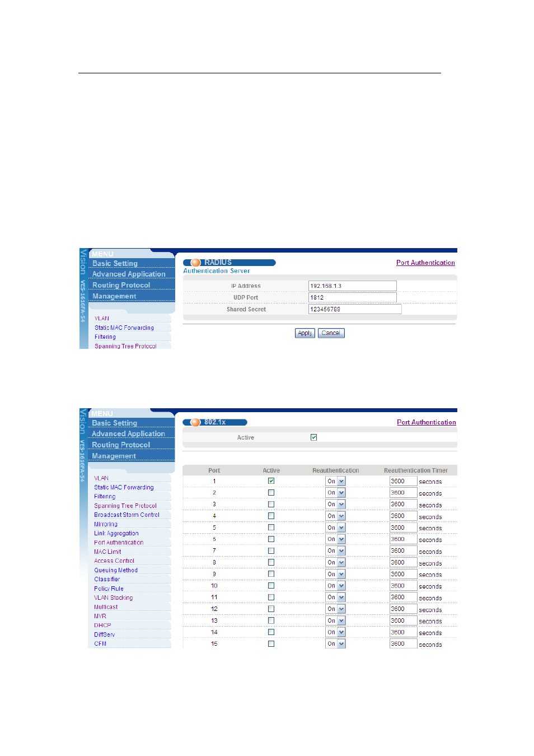Open Reauthentication dropdown for port 6

pyautogui.click(x=336, y=539)
